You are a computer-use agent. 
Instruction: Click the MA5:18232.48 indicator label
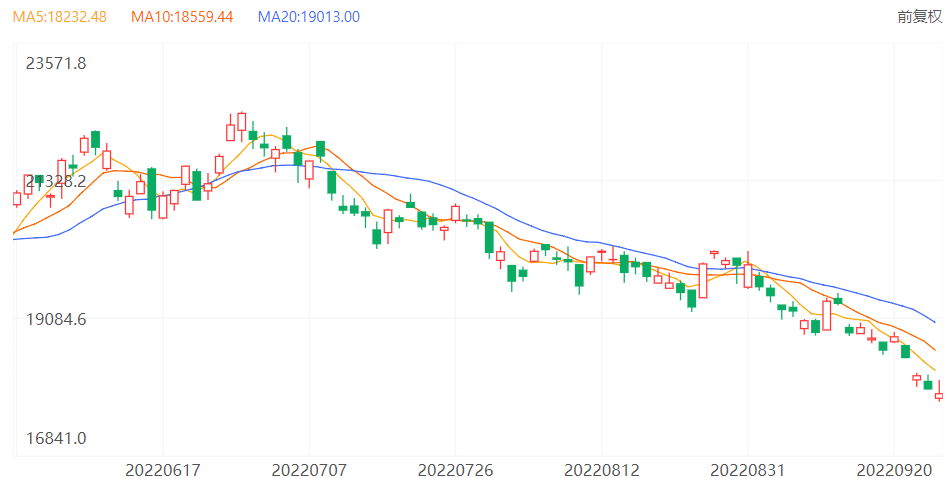click(59, 16)
